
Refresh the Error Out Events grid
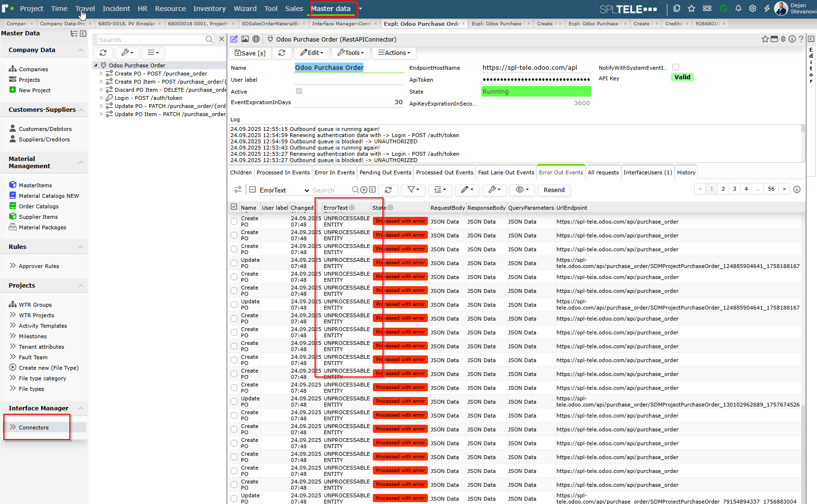tap(388, 190)
